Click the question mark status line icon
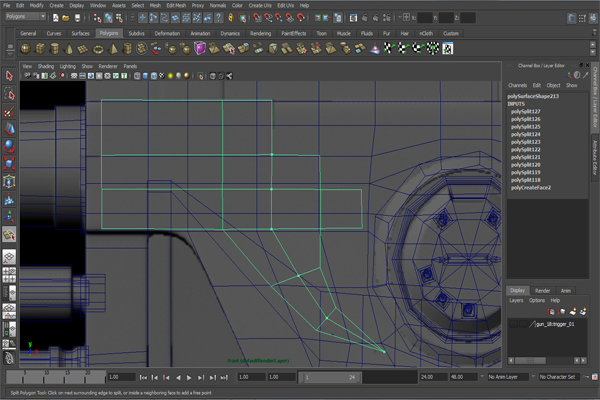600x400 pixels. [218, 18]
